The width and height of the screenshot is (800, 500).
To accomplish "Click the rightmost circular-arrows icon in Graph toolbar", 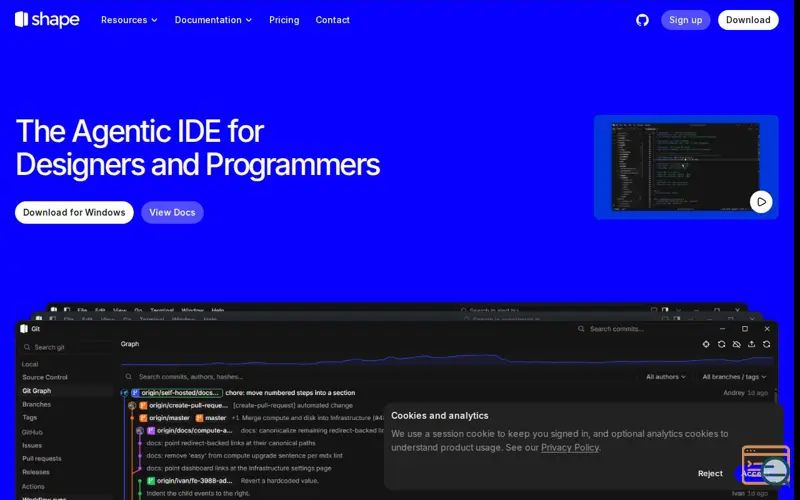I will point(766,344).
